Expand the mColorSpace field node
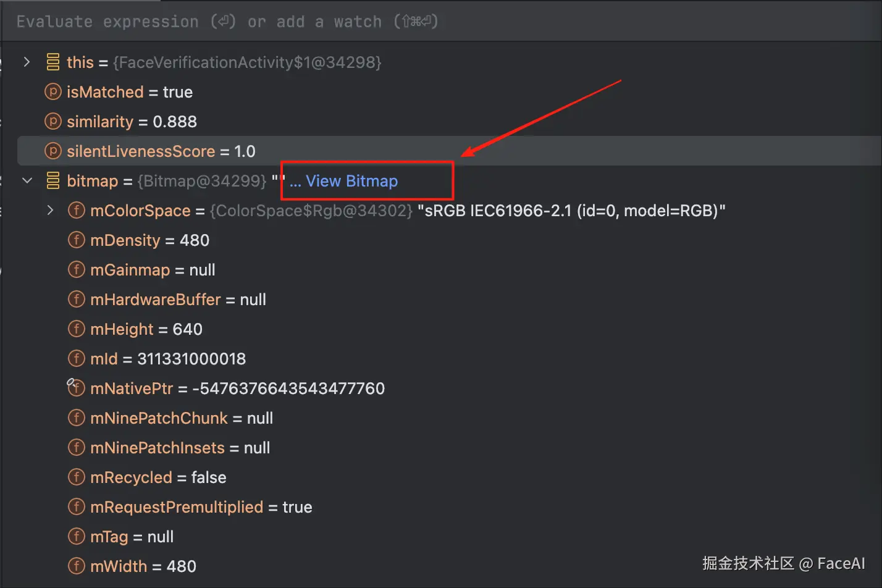This screenshot has width=882, height=588. (x=50, y=211)
